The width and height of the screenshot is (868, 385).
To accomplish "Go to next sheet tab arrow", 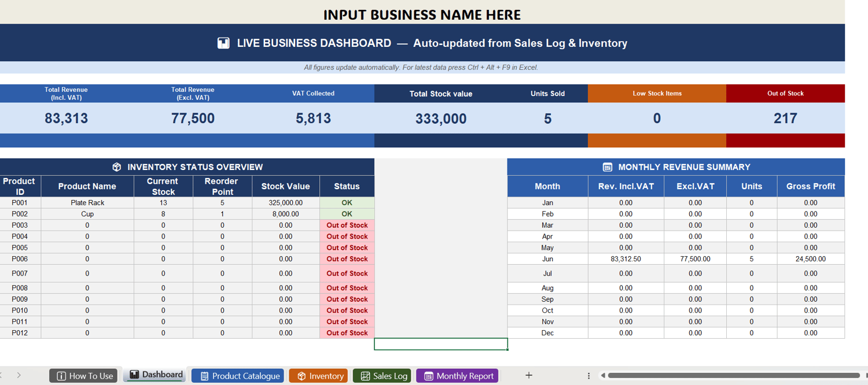I will (x=19, y=375).
